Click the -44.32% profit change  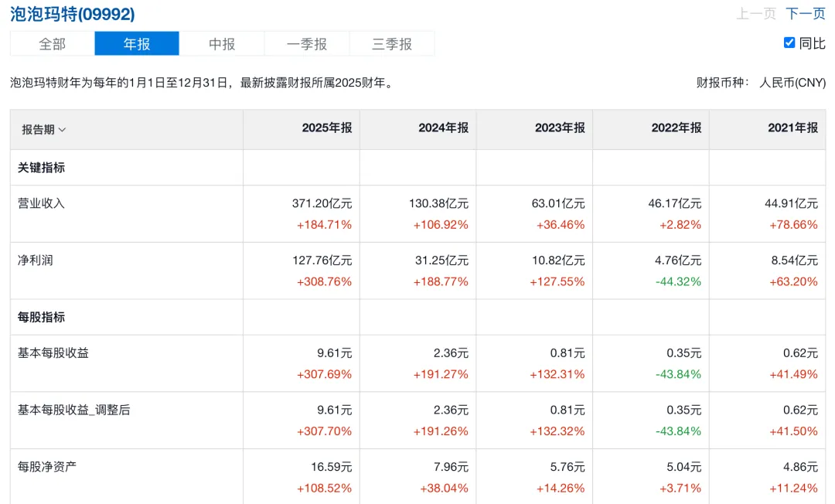tap(679, 281)
